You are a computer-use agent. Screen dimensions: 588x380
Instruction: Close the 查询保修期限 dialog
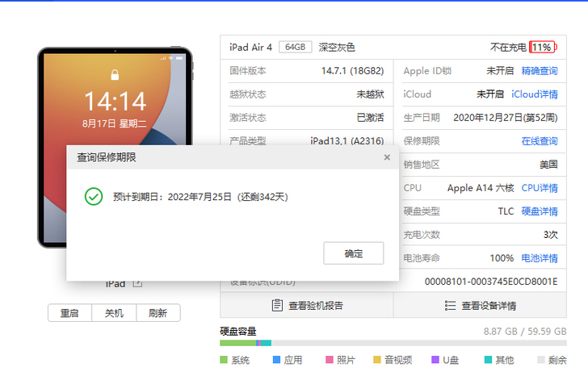pyautogui.click(x=387, y=157)
